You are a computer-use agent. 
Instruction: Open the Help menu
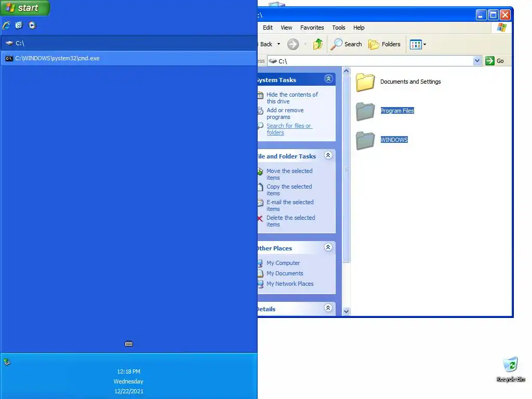click(358, 28)
